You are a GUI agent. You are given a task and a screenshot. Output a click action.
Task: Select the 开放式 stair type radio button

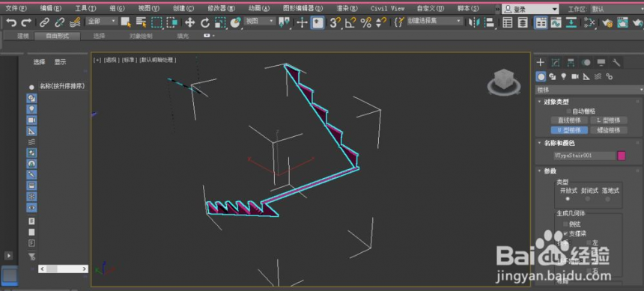pyautogui.click(x=568, y=199)
